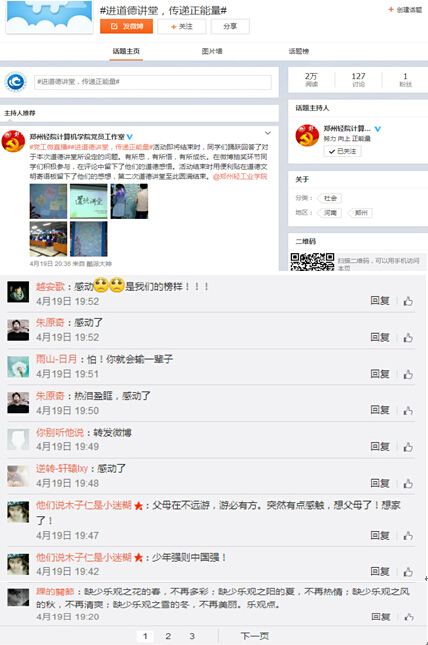Click the verified V badge beside post author
Image resolution: width=428 pixels, height=645 pixels.
click(130, 137)
